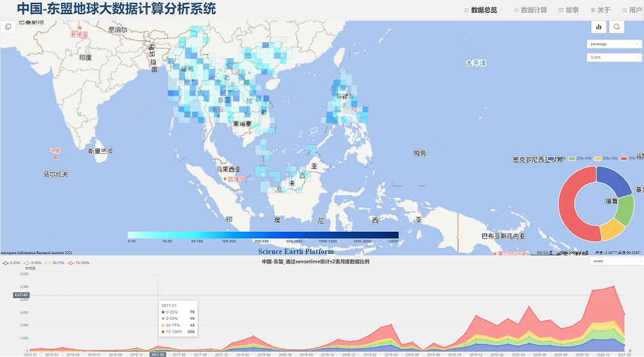Open the bar chart statistics panel

click(599, 27)
